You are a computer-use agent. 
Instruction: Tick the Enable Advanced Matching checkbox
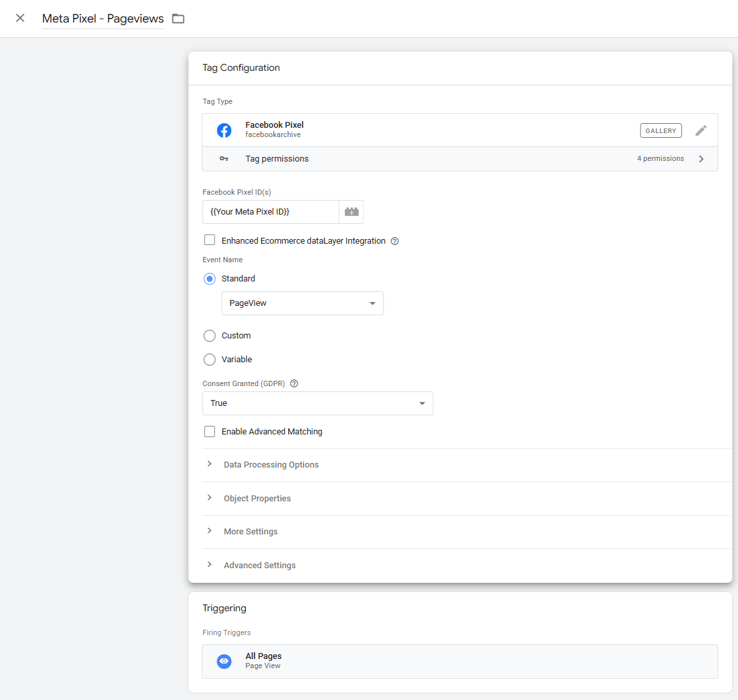tap(209, 431)
